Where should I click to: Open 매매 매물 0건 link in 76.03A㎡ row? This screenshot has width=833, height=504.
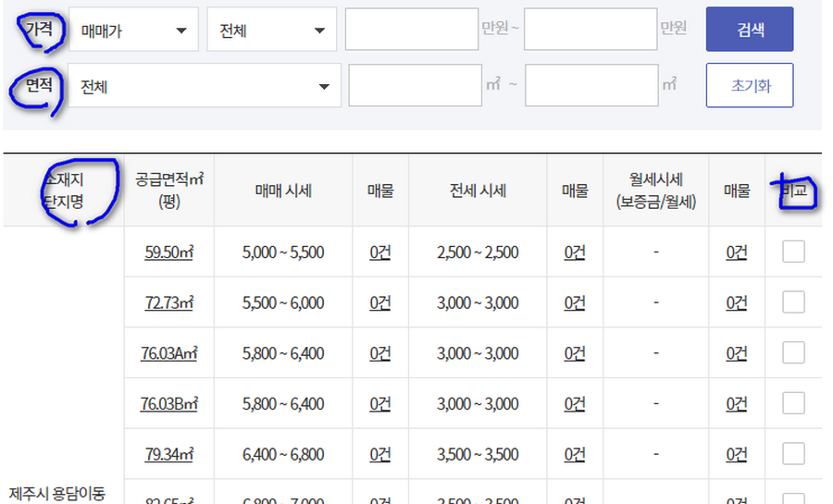[379, 353]
